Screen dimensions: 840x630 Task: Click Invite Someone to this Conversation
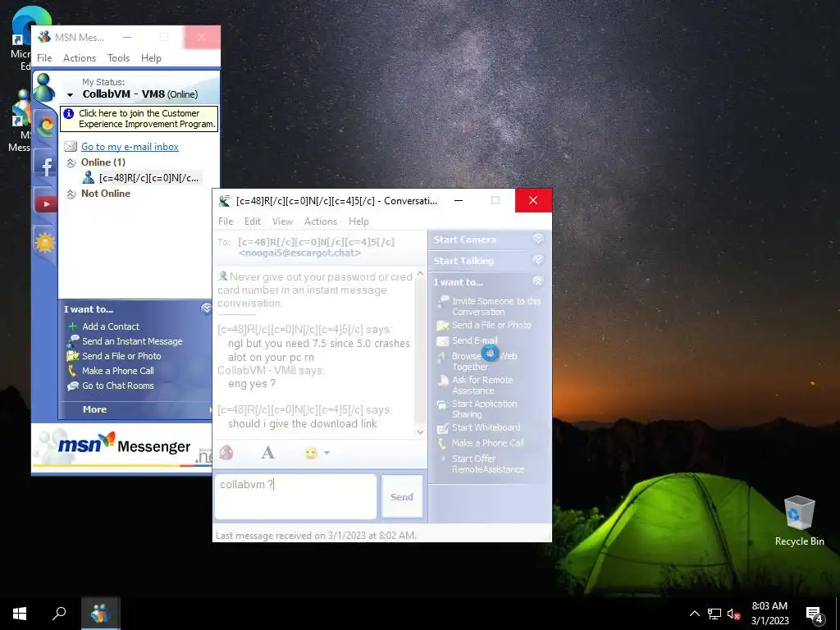496,307
